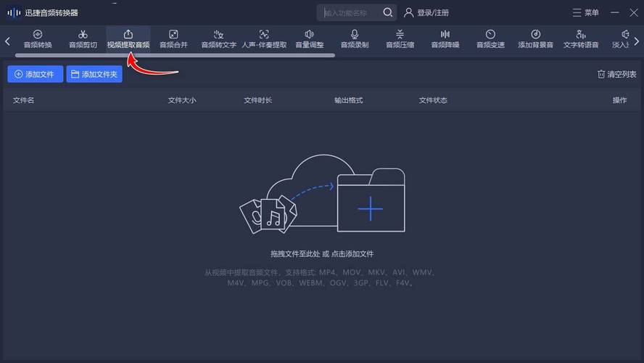The image size is (644, 363).
Task: Click the 添加文件 button
Action: coord(36,74)
